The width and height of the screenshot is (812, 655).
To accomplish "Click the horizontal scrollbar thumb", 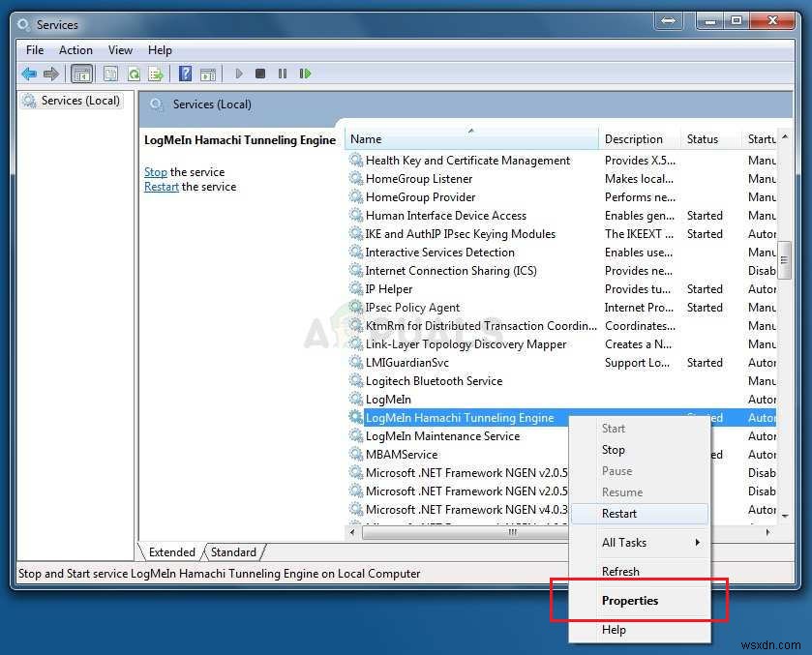I will (x=465, y=532).
